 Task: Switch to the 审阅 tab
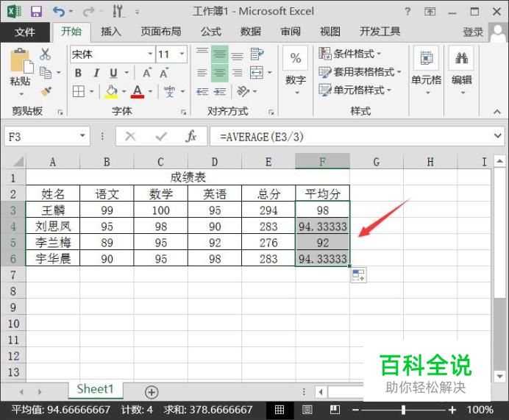(x=291, y=32)
